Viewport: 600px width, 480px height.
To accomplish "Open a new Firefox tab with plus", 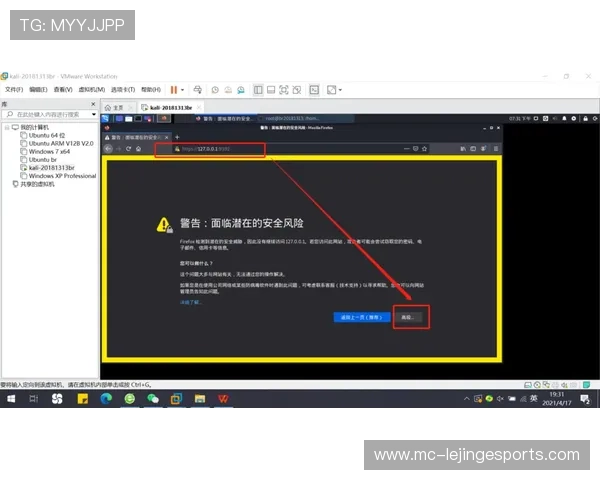I will pyautogui.click(x=177, y=137).
